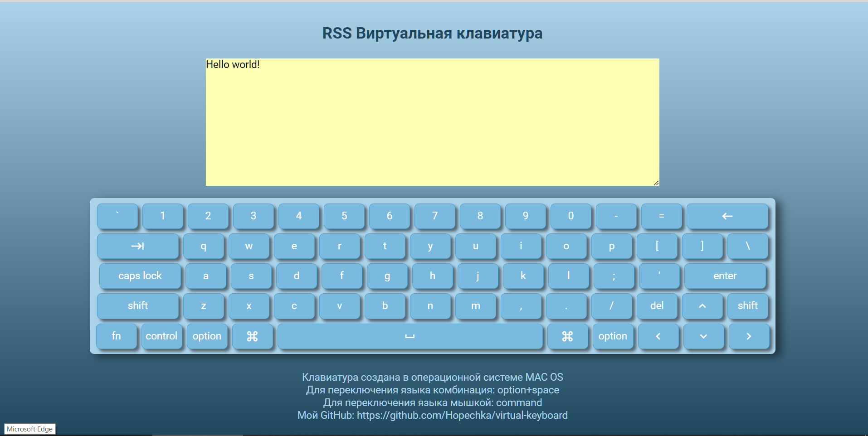
Task: Click the right command symbol key
Action: (567, 336)
